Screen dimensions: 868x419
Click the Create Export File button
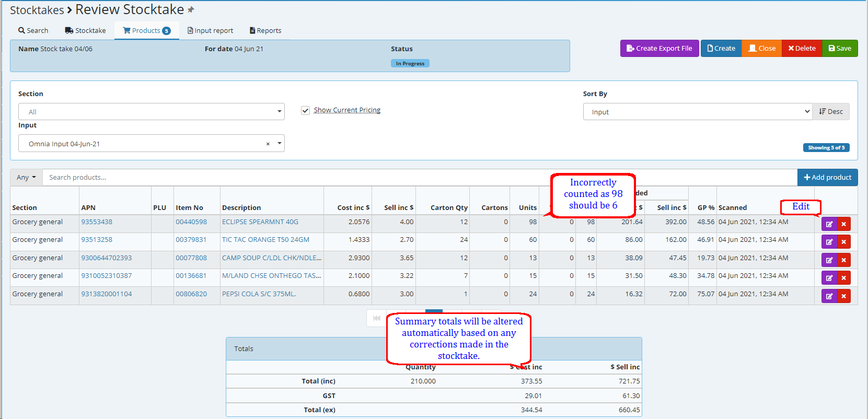click(x=659, y=49)
